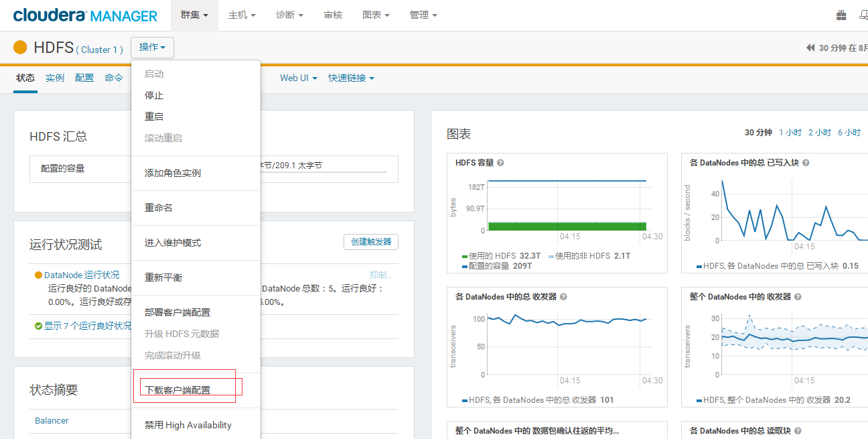This screenshot has height=439, width=868.
Task: Click green 使用的 HDFS legend swatch
Action: pyautogui.click(x=465, y=257)
